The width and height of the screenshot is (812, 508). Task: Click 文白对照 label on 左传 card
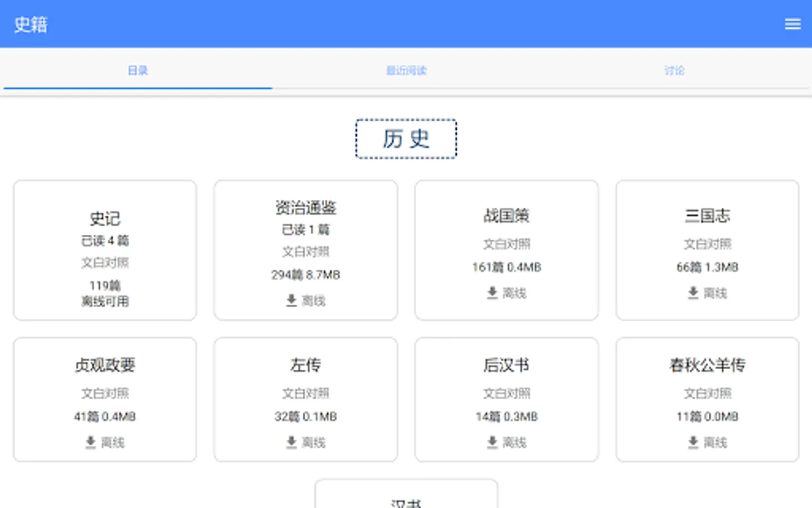coord(306,393)
